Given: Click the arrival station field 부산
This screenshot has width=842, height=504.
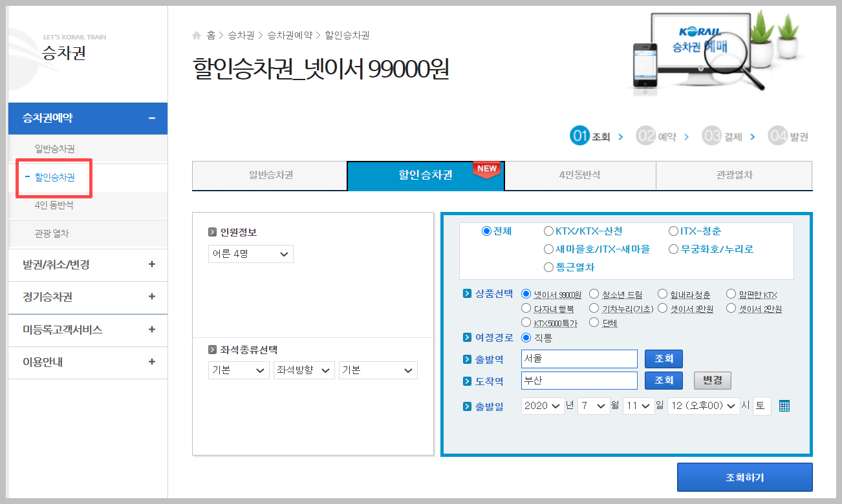Looking at the screenshot, I should 579,381.
